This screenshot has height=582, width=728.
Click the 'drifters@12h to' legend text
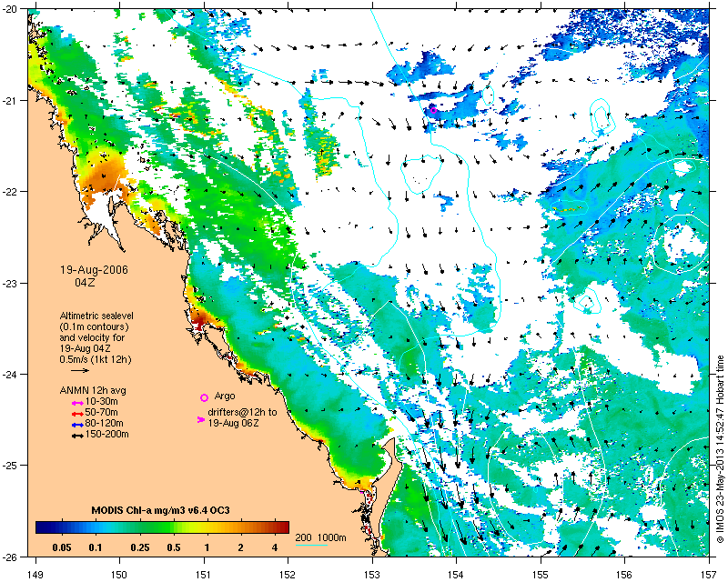tap(242, 412)
